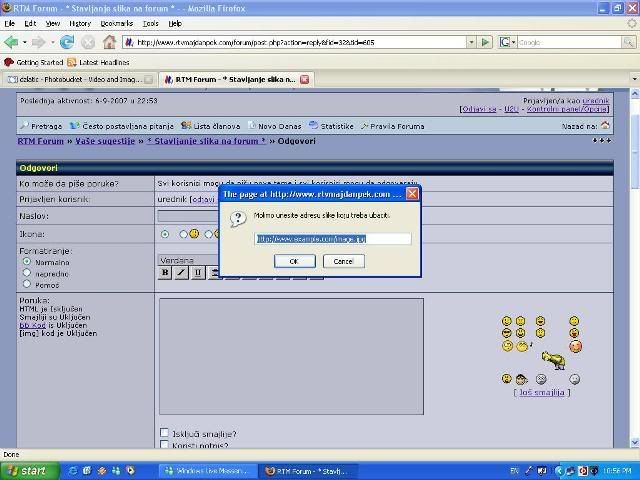Screen dimensions: 640x480
Task: Select the smiley icon radio button
Action: click(x=183, y=234)
